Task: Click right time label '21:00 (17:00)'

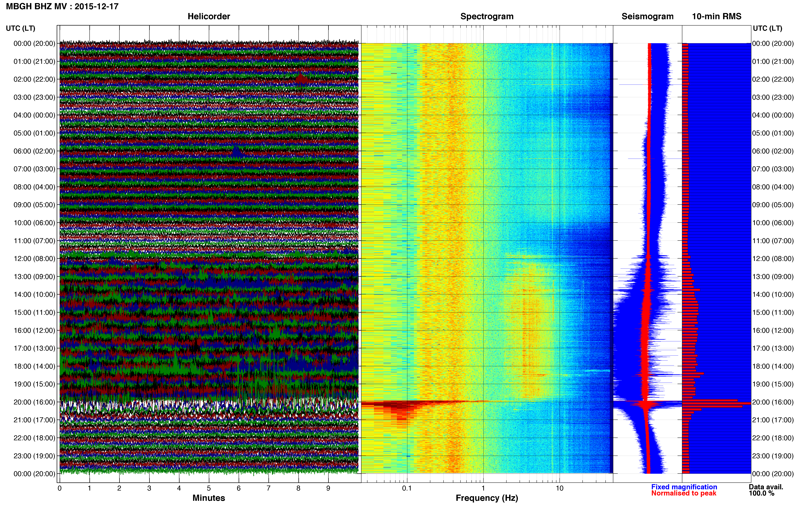Action: click(773, 420)
